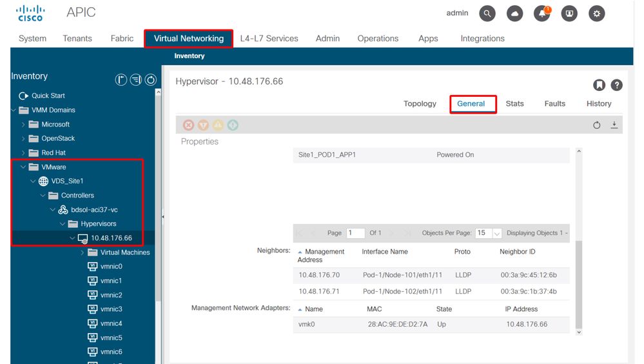Open the Admin menu
644x364 pixels.
coord(327,38)
